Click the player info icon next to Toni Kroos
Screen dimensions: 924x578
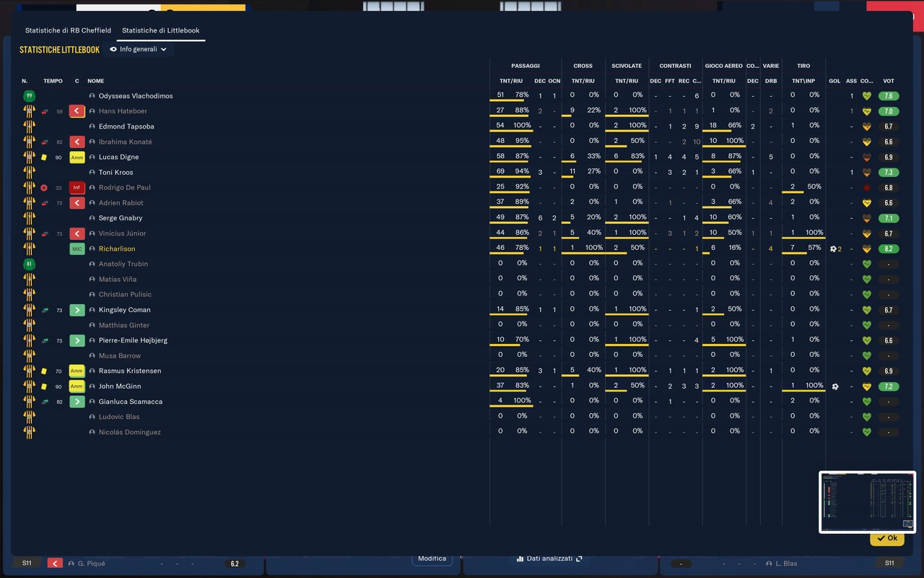[92, 173]
